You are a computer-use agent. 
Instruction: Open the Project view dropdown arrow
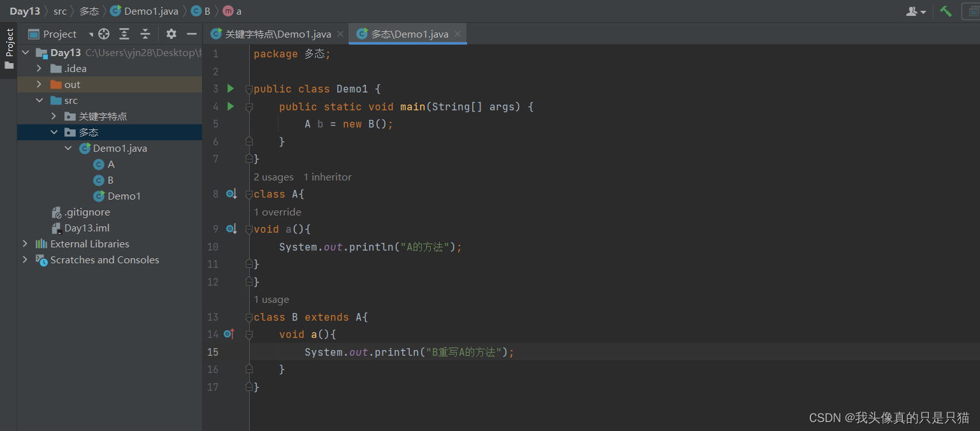(91, 34)
